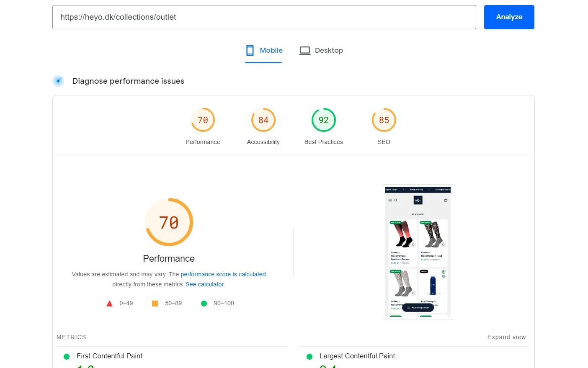This screenshot has height=368, width=588.
Task: Switch to the Desktop tab
Action: click(x=321, y=51)
